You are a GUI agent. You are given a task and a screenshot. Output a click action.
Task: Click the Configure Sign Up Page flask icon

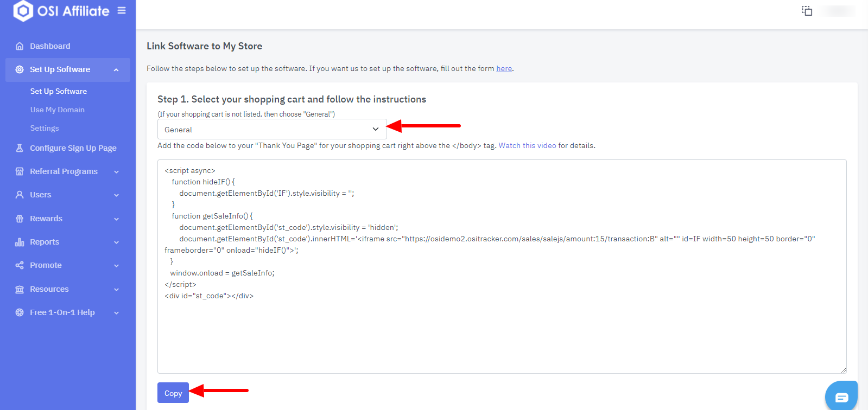point(20,148)
